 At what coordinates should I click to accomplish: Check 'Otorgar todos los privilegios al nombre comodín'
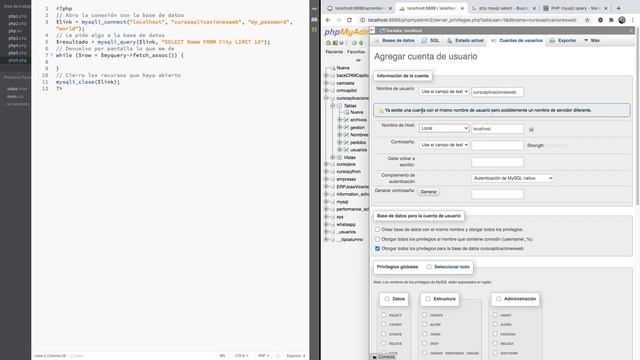point(378,239)
